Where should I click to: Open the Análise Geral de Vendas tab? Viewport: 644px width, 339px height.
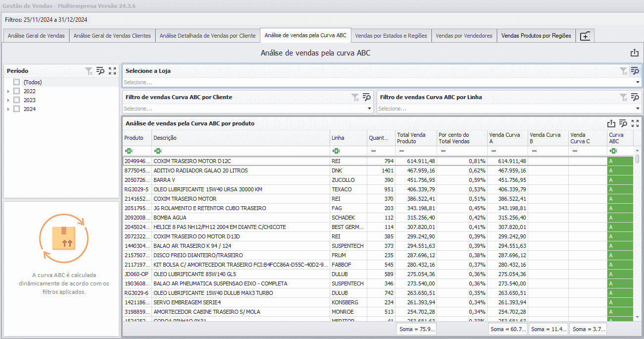36,36
